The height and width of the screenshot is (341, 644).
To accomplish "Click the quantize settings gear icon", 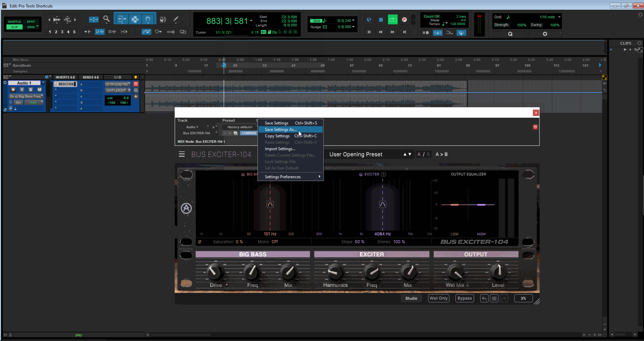I will 545,34.
